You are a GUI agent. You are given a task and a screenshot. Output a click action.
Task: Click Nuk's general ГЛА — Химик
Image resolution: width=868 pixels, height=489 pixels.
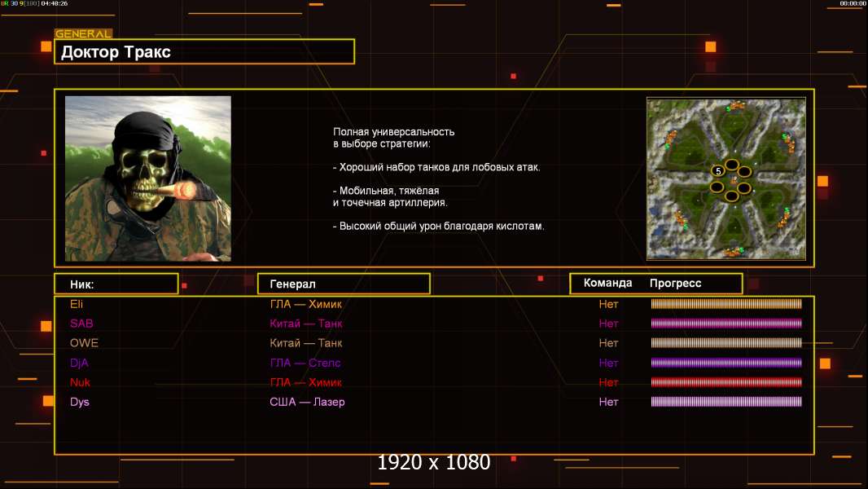point(305,382)
